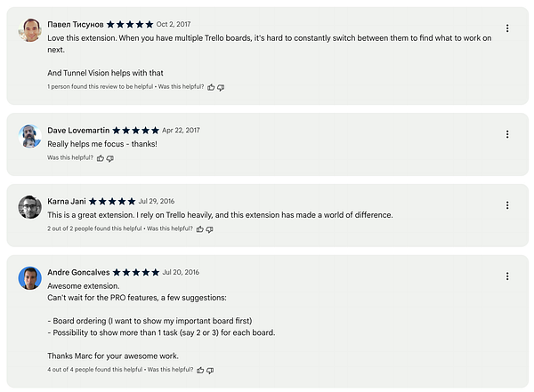Click the reviewer name Andre Goncalves
Screen dimensions: 534x392
pyautogui.click(x=78, y=272)
